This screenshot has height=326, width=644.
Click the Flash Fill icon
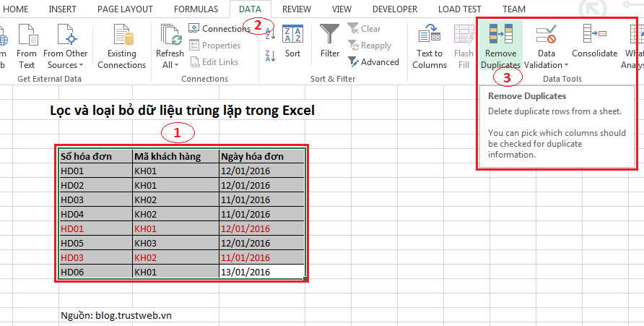click(x=464, y=34)
